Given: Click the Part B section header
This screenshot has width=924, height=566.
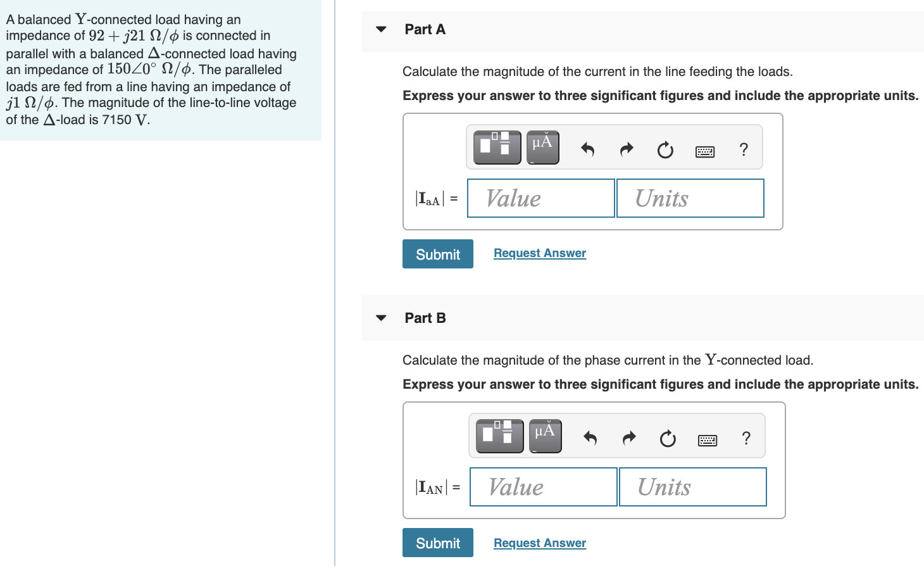Looking at the screenshot, I should click(x=425, y=318).
